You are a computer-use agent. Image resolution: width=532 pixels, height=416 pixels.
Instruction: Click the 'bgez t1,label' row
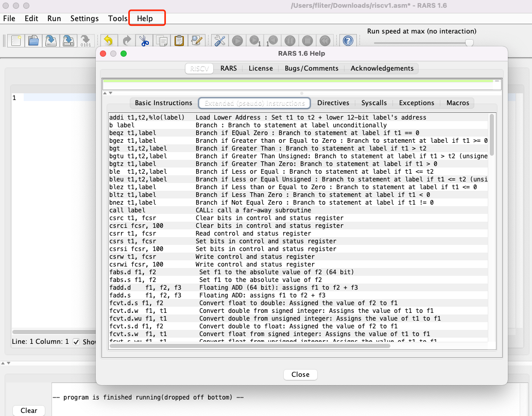pyautogui.click(x=298, y=141)
